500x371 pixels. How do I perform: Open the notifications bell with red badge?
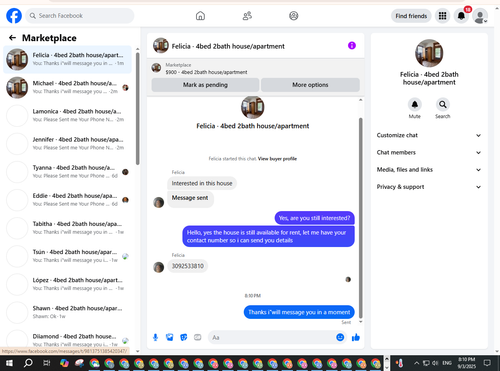tap(461, 16)
